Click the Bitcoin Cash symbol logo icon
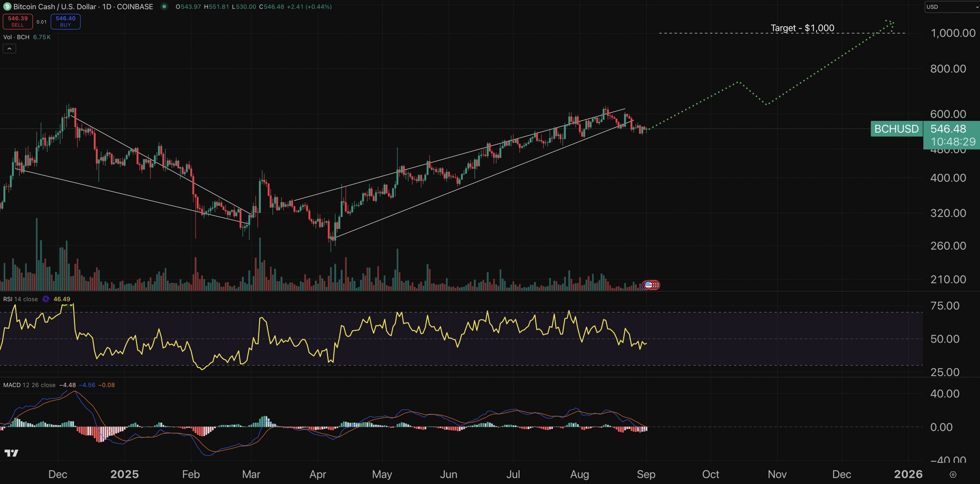 pyautogui.click(x=7, y=7)
